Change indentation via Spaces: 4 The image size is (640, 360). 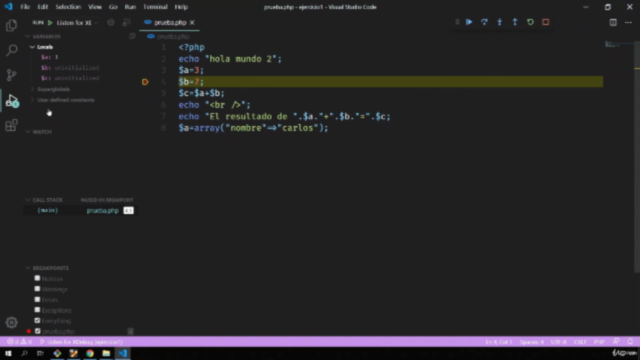point(531,342)
